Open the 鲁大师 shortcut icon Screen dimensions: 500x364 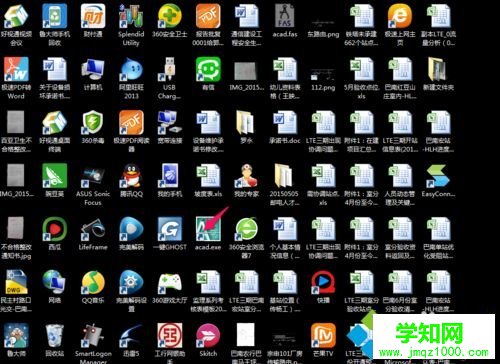point(16,335)
